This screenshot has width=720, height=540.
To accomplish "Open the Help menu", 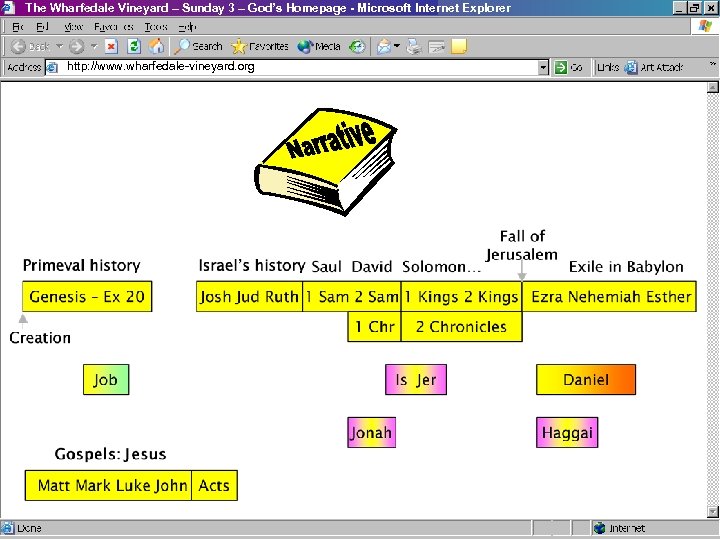I will point(187,27).
